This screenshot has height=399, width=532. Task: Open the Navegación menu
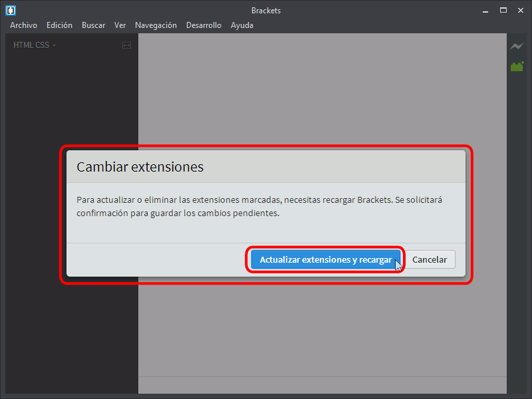coord(156,25)
